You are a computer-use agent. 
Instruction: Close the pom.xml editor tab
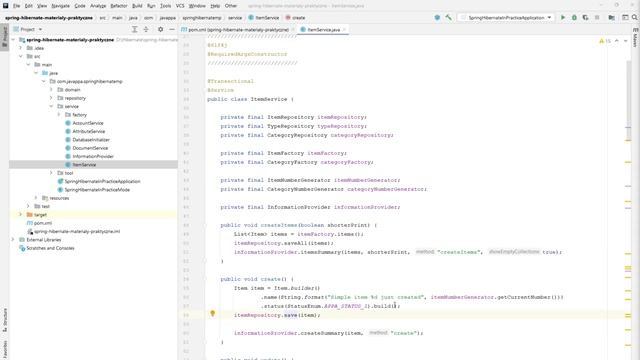click(x=293, y=30)
